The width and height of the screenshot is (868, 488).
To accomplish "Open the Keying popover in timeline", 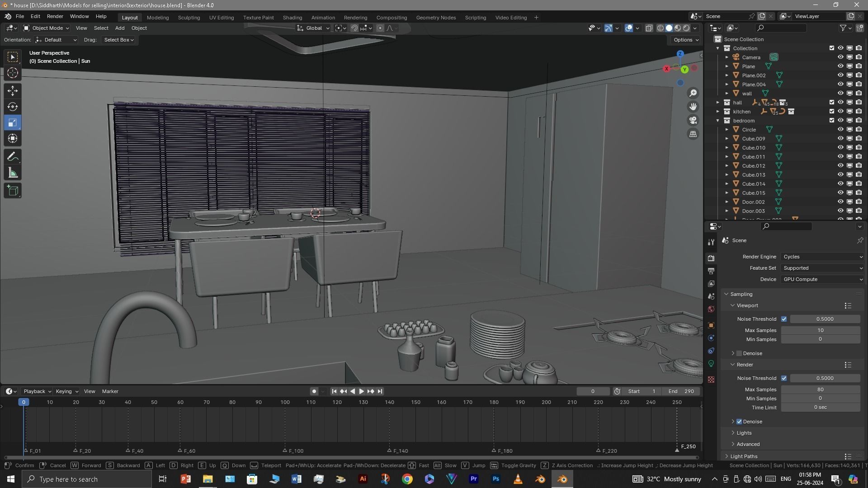I will [x=66, y=391].
